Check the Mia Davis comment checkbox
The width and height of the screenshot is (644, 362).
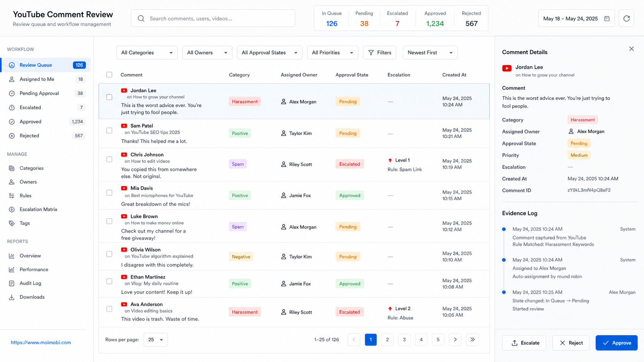(x=109, y=193)
